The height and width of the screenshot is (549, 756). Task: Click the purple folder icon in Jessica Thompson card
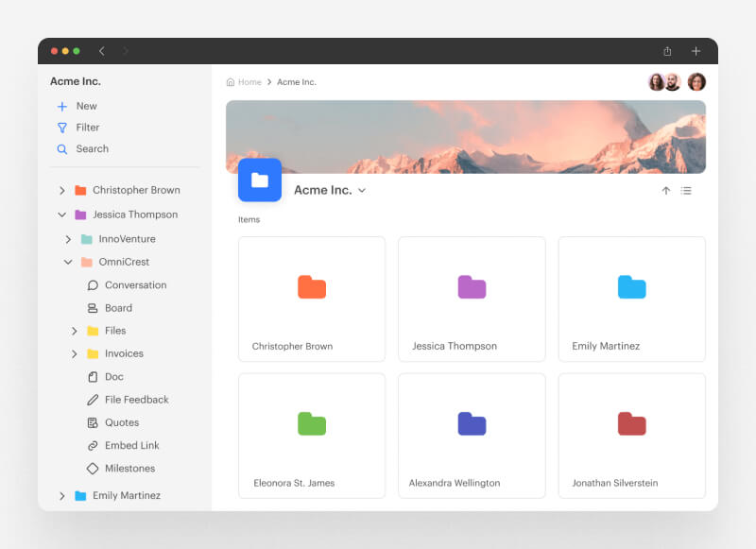[x=472, y=287]
